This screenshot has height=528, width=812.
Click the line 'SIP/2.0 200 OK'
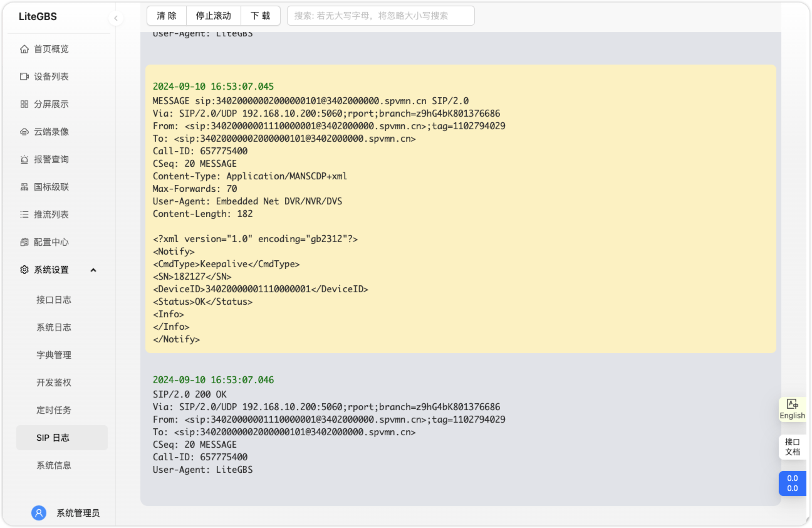coord(190,394)
